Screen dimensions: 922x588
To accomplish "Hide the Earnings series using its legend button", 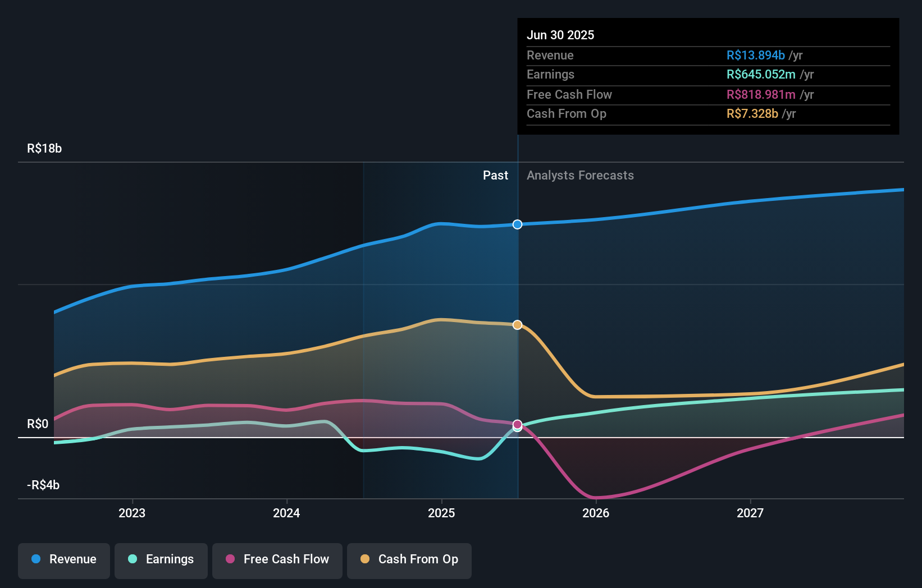I will tap(161, 559).
